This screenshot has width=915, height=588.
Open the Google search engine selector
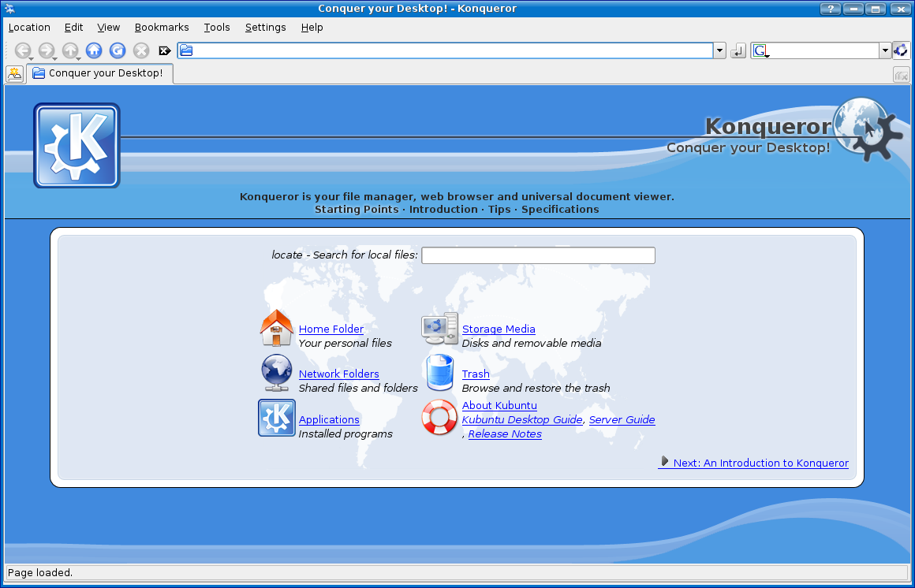coord(760,50)
